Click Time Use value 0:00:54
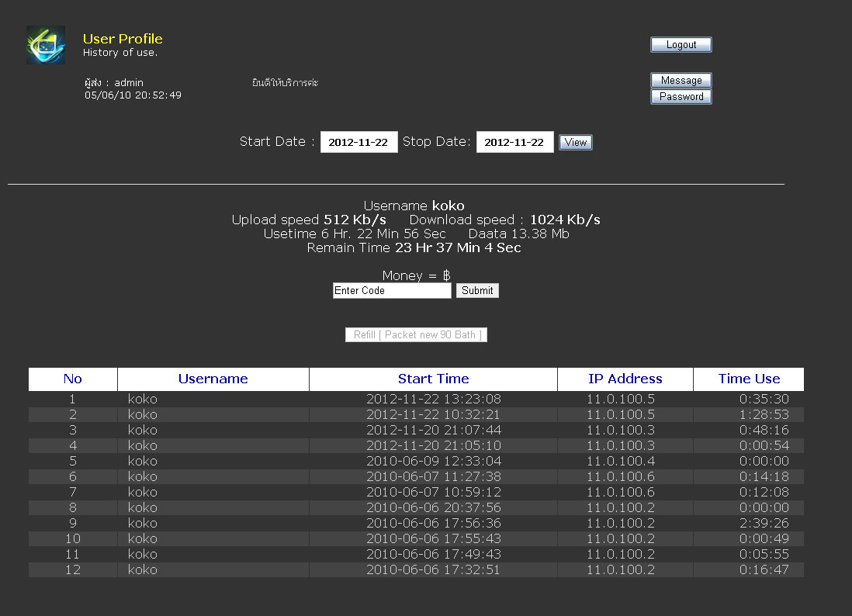The height and width of the screenshot is (616, 852). tap(764, 445)
